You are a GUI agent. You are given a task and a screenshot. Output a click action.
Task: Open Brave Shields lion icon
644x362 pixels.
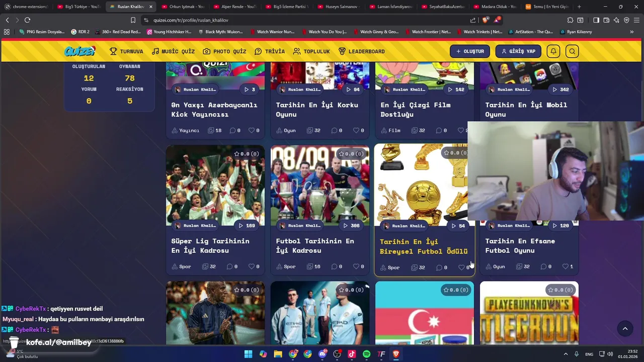coord(485,20)
